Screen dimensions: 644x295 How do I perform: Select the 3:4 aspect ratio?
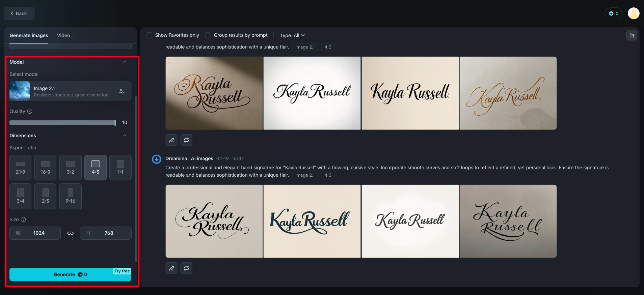click(x=21, y=197)
